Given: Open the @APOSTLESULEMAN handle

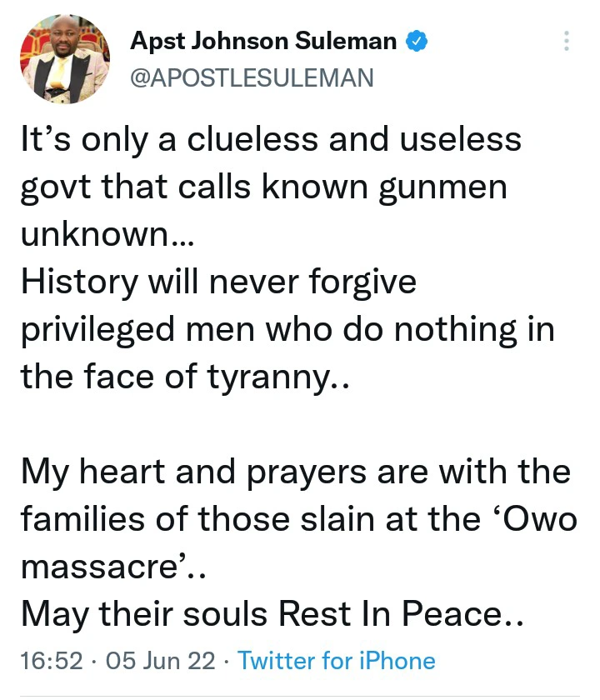Looking at the screenshot, I should [252, 77].
